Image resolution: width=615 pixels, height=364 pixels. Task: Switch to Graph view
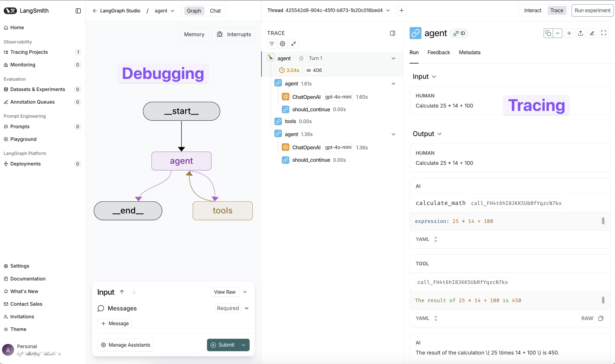point(194,11)
